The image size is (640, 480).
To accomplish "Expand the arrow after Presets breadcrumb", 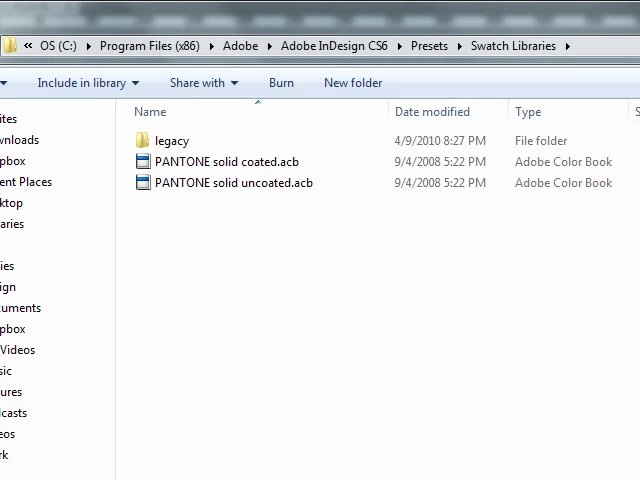I will pos(460,46).
